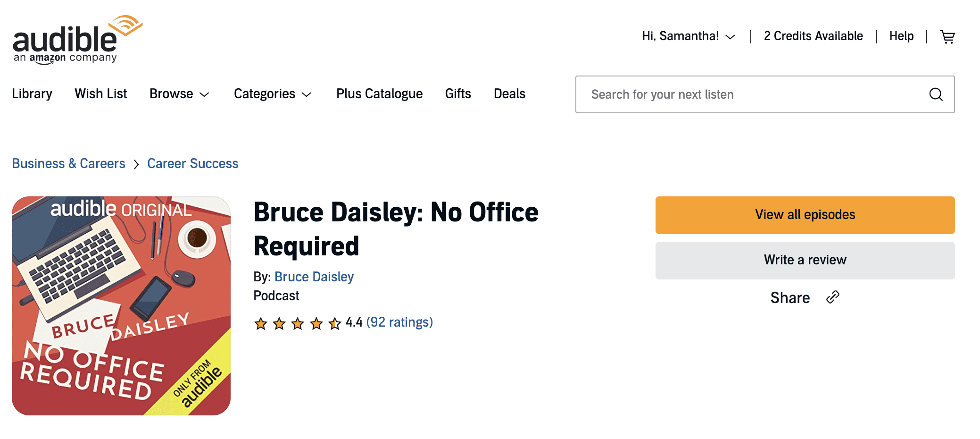Open the shopping cart icon
Image resolution: width=980 pixels, height=439 pixels.
(947, 36)
